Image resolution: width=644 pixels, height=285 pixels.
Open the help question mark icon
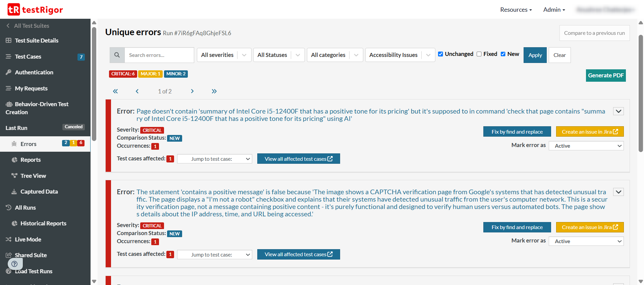point(14,264)
